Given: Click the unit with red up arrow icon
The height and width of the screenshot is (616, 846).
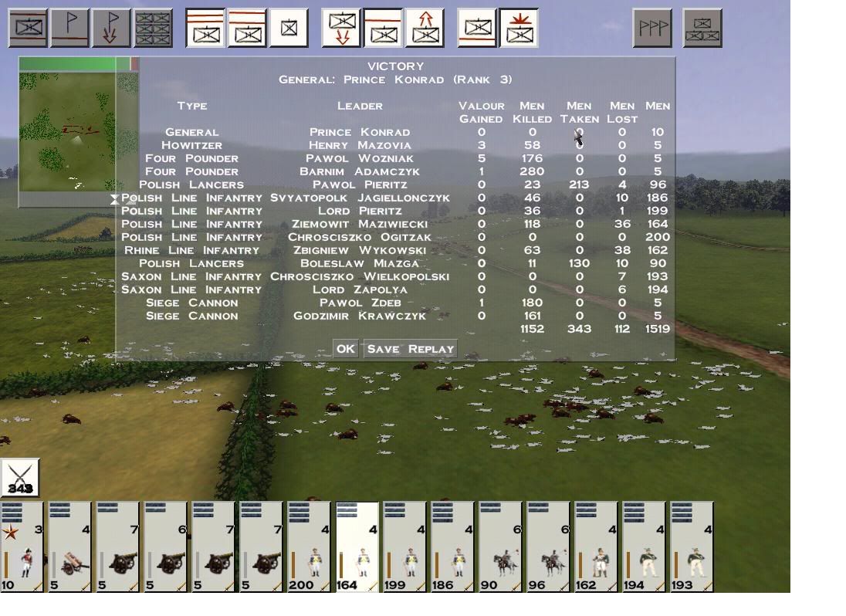Looking at the screenshot, I should (425, 28).
